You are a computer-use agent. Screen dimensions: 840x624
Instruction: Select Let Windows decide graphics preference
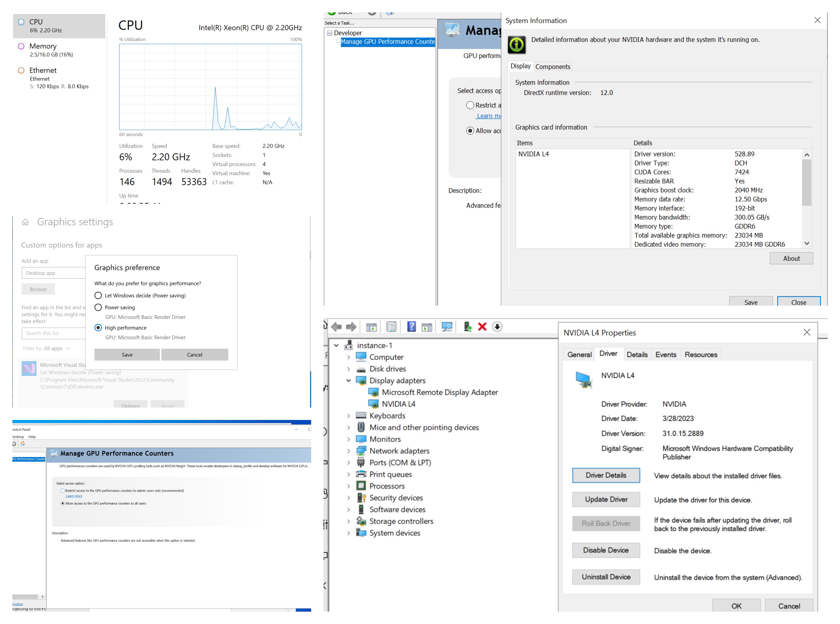tap(98, 295)
